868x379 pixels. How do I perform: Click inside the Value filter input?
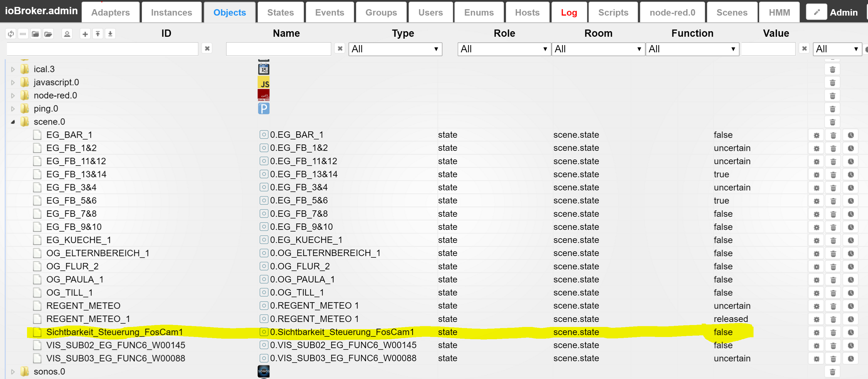point(768,49)
